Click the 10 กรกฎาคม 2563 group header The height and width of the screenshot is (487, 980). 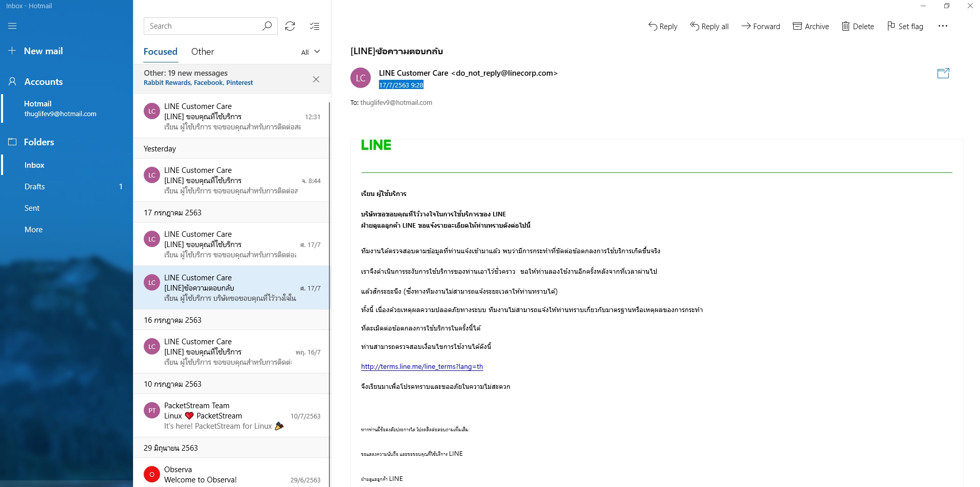tap(232, 384)
